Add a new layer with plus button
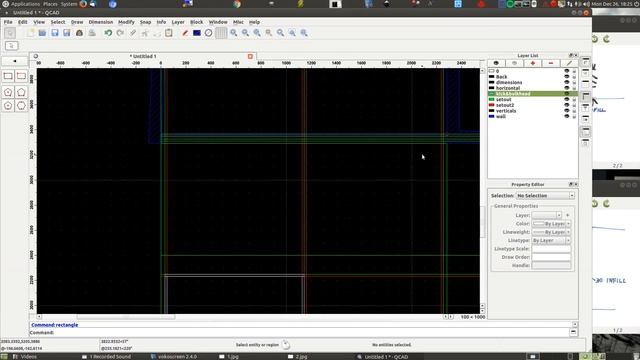Screen dimensions: 640x360 (x=533, y=63)
